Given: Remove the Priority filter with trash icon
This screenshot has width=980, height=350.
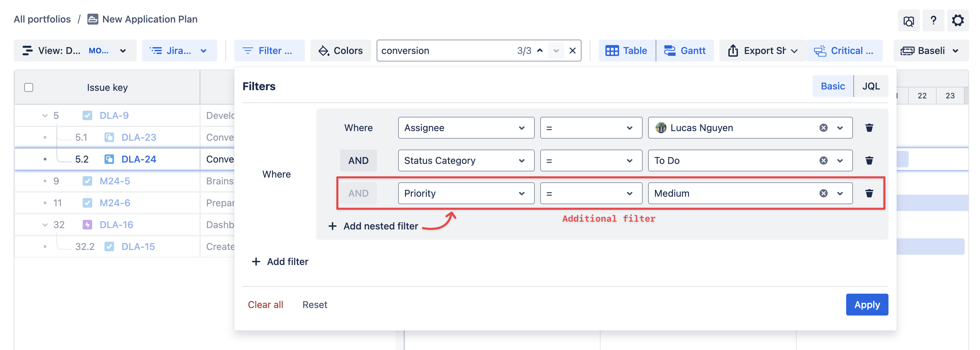Looking at the screenshot, I should pyautogui.click(x=869, y=193).
